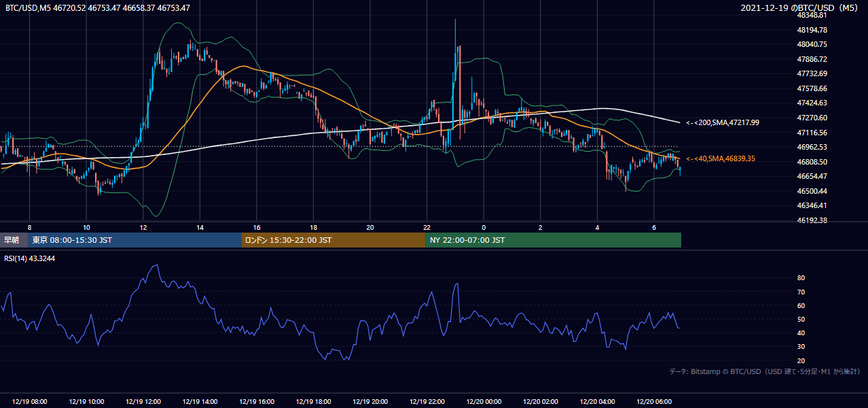Click price axis value 46500.44

(x=812, y=191)
